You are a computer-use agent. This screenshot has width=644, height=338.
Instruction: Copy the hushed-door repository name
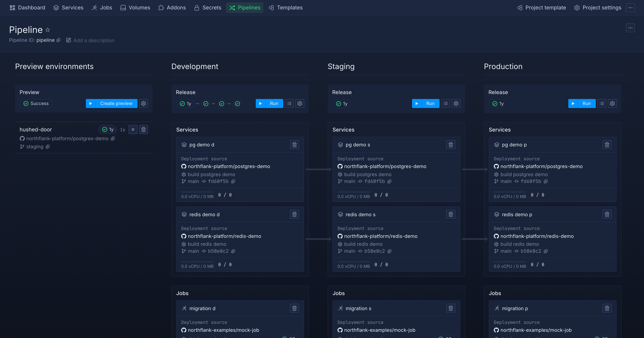[x=113, y=139]
